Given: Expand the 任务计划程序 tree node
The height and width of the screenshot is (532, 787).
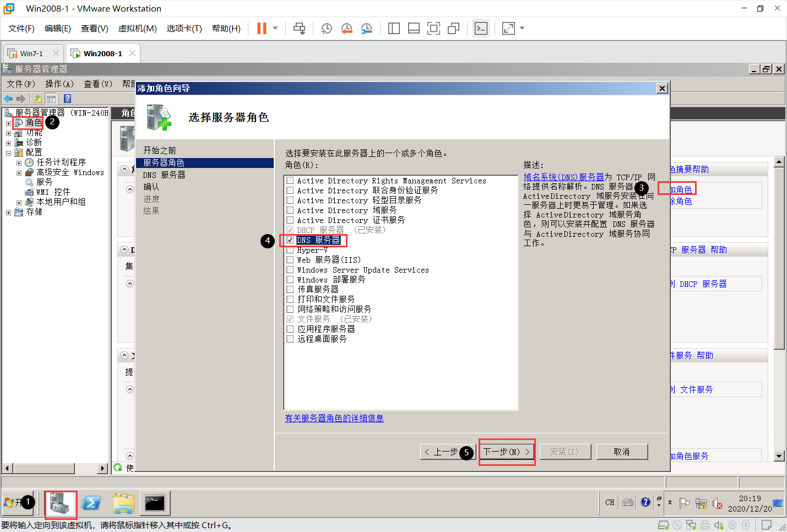Looking at the screenshot, I should 19,163.
